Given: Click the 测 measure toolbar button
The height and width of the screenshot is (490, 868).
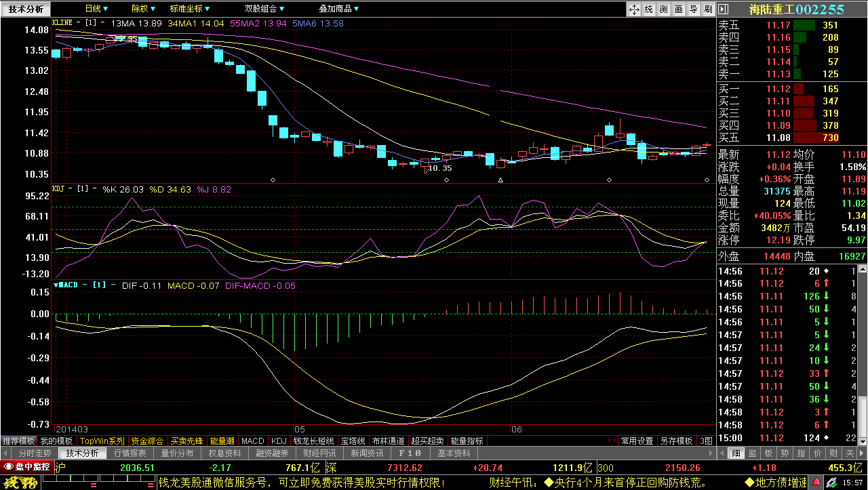Looking at the screenshot, I should coord(663,9).
